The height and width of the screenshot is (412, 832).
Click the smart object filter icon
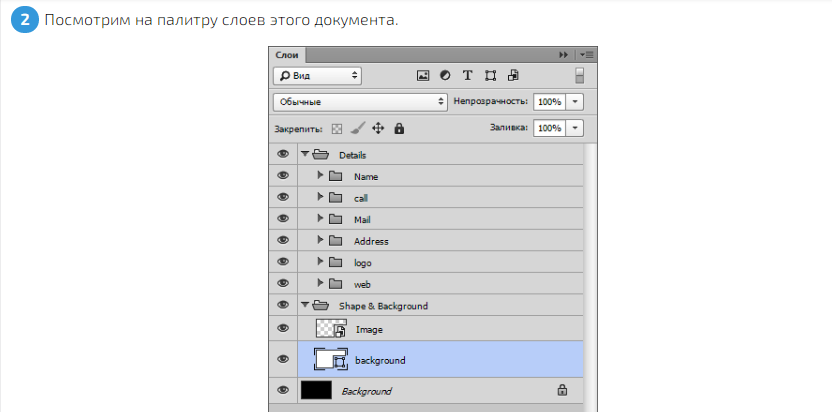point(513,75)
